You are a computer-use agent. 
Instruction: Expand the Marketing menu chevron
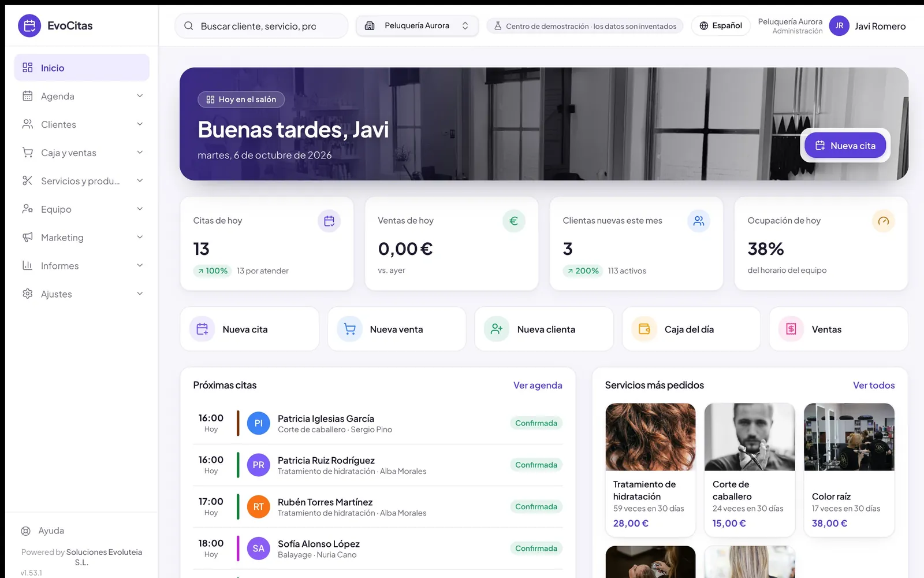pos(140,238)
